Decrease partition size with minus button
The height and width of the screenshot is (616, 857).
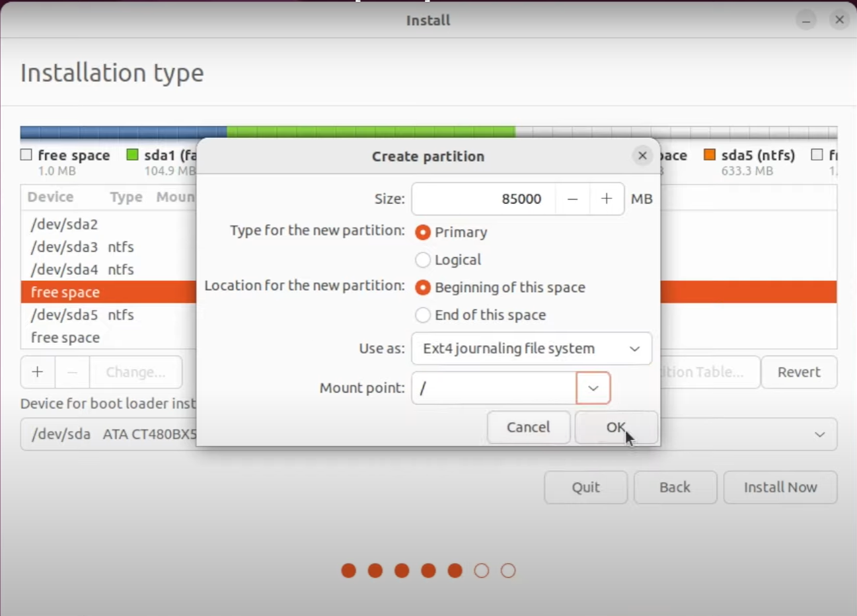coord(572,199)
